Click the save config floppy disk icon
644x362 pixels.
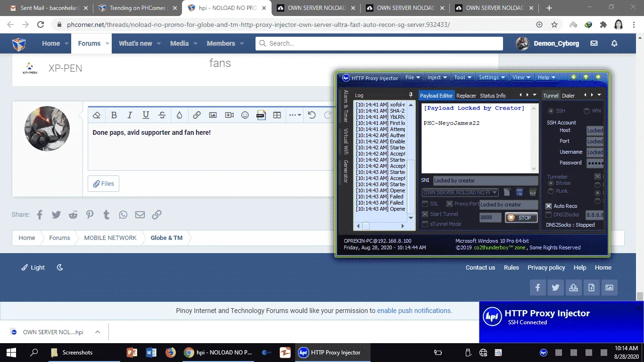coord(520,192)
